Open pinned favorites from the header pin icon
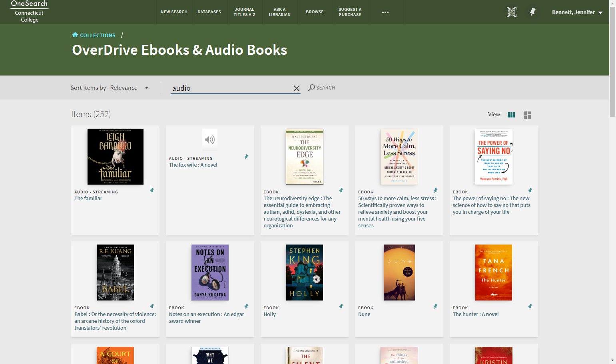 coord(532,12)
